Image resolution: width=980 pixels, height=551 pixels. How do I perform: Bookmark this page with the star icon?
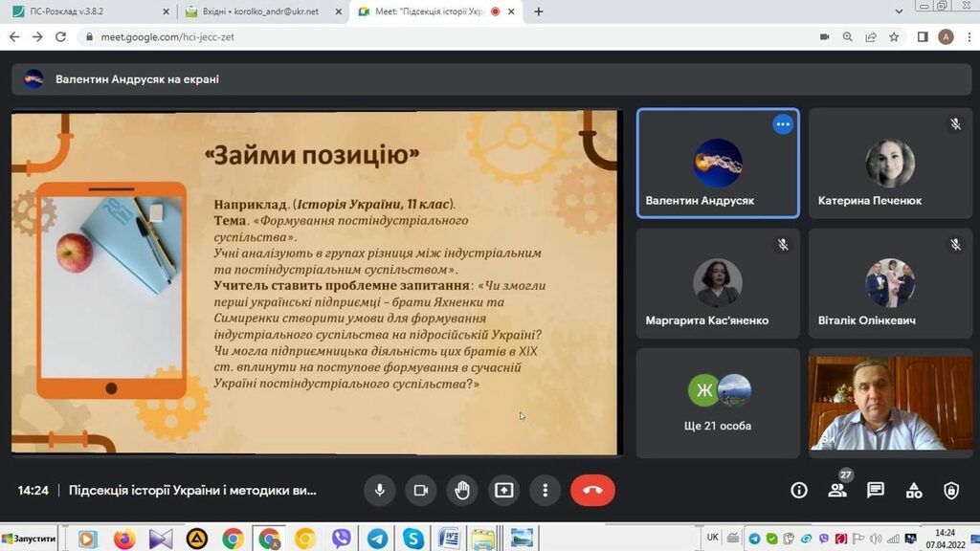(894, 36)
